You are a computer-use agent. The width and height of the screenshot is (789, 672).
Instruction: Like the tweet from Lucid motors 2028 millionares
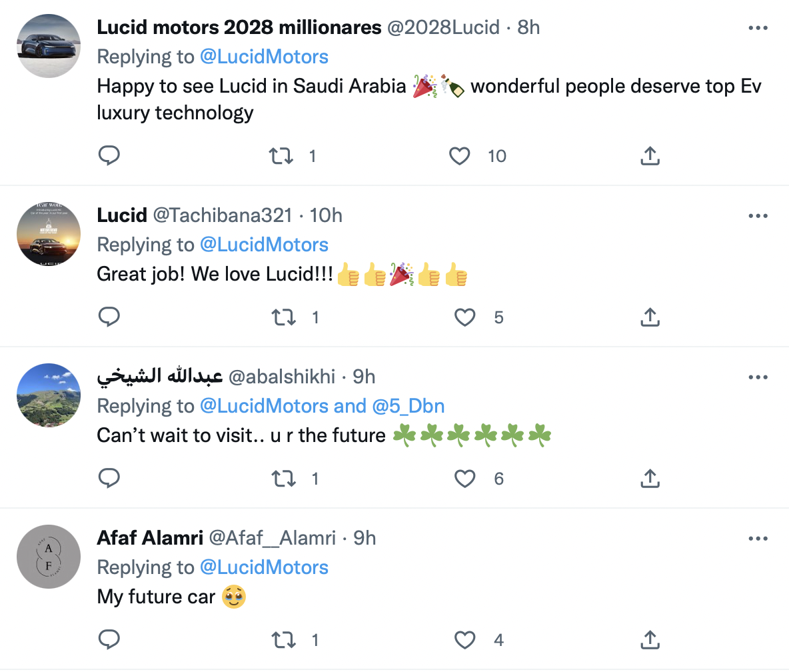coord(459,155)
